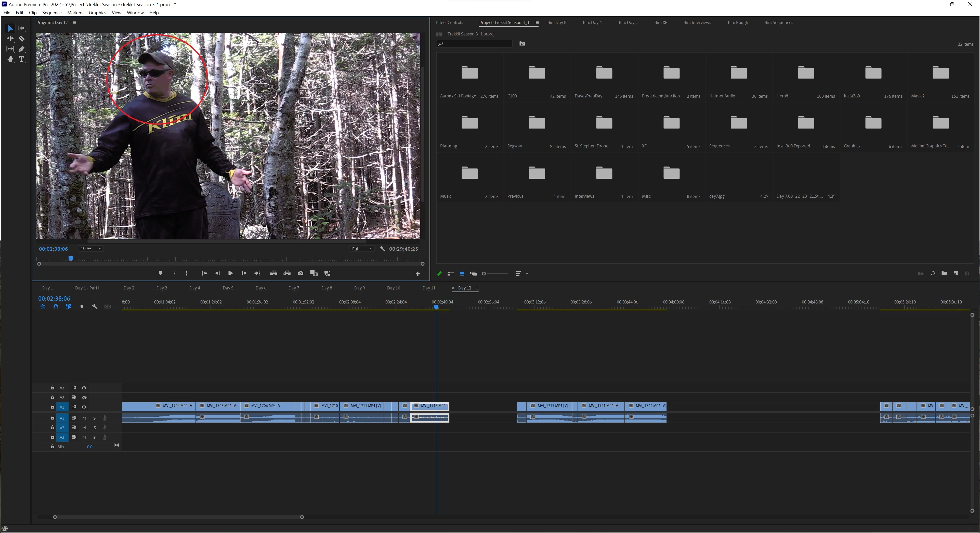Open the 100% zoom level dropdown

[91, 249]
